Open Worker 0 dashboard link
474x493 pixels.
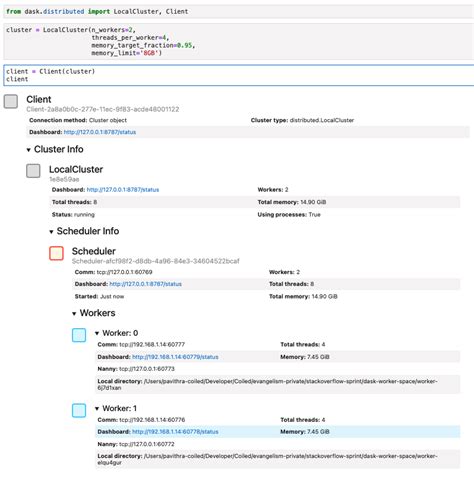[x=175, y=357]
